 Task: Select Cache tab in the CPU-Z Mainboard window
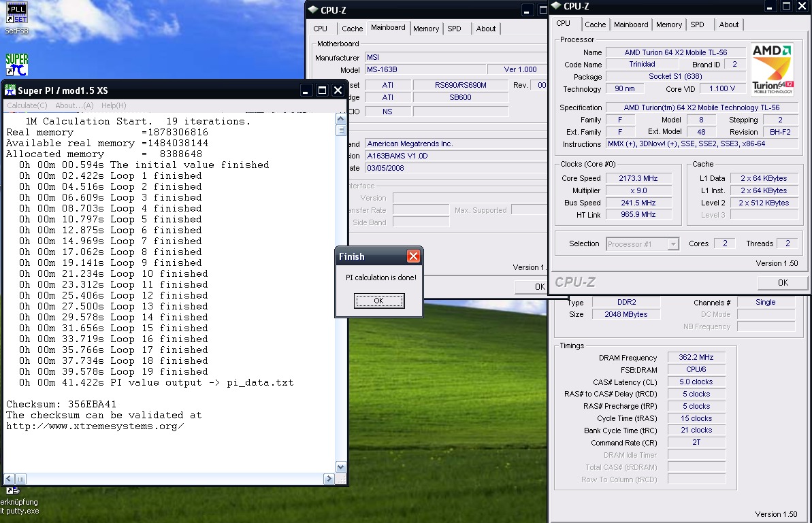[x=352, y=29]
